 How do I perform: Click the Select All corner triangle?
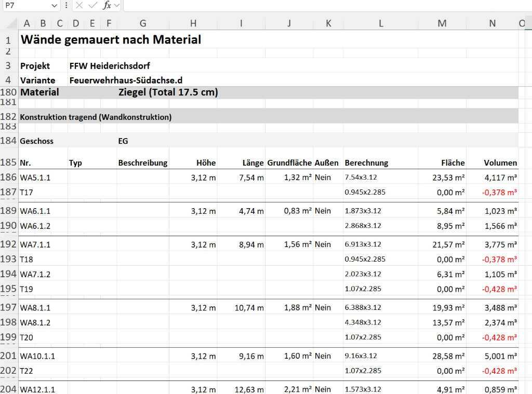[11, 23]
